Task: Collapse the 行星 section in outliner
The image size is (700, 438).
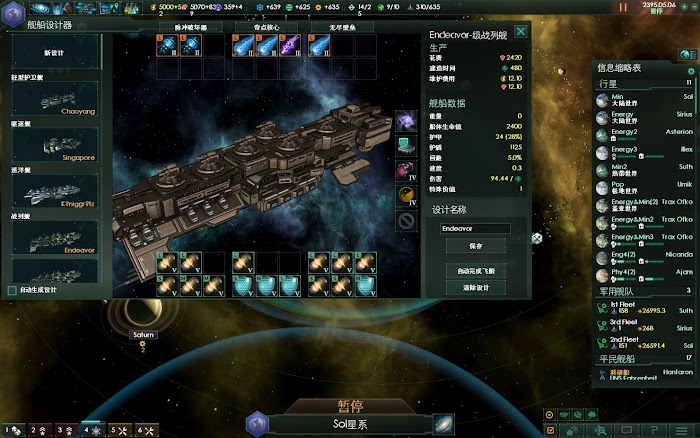Action: click(645, 83)
